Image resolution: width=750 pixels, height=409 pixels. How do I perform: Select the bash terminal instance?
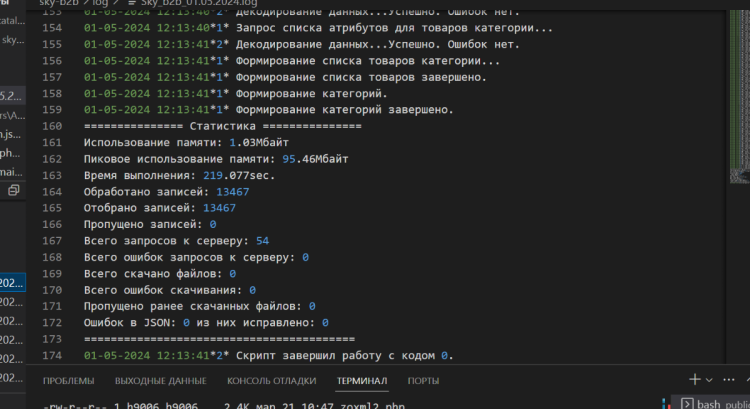coord(714,403)
